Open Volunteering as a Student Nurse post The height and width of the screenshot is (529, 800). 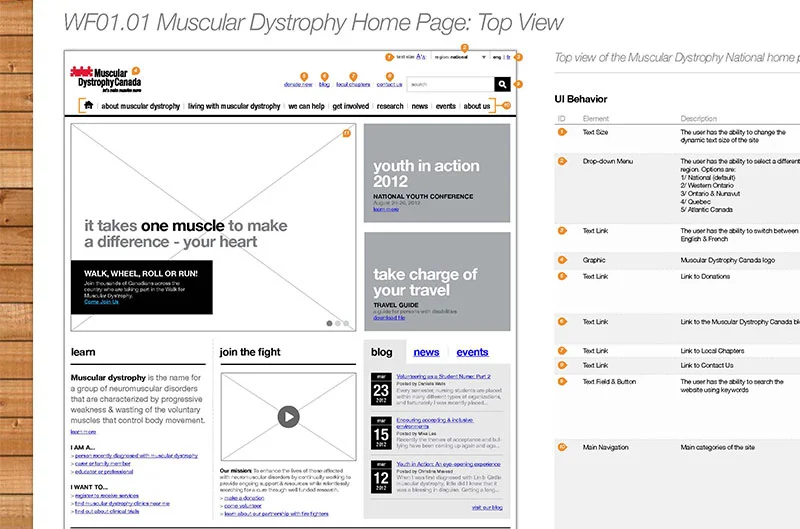(443, 376)
